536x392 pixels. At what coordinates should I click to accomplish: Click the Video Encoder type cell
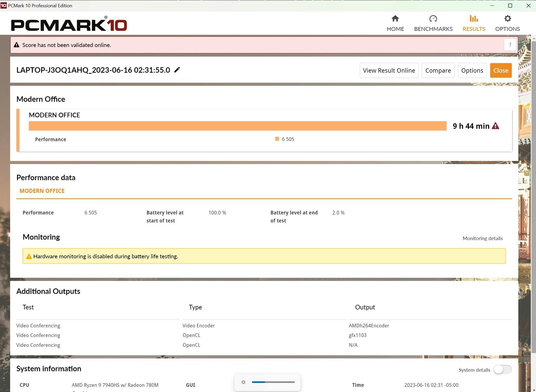tap(198, 326)
